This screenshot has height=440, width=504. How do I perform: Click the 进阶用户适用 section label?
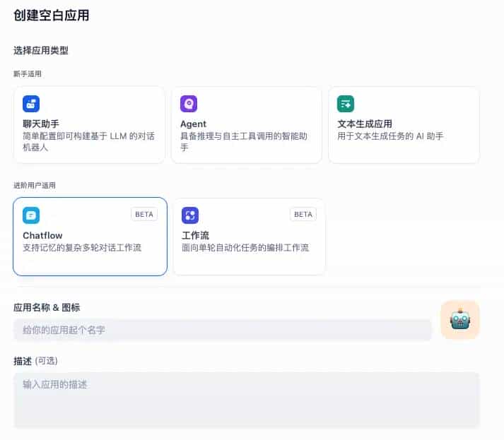35,185
